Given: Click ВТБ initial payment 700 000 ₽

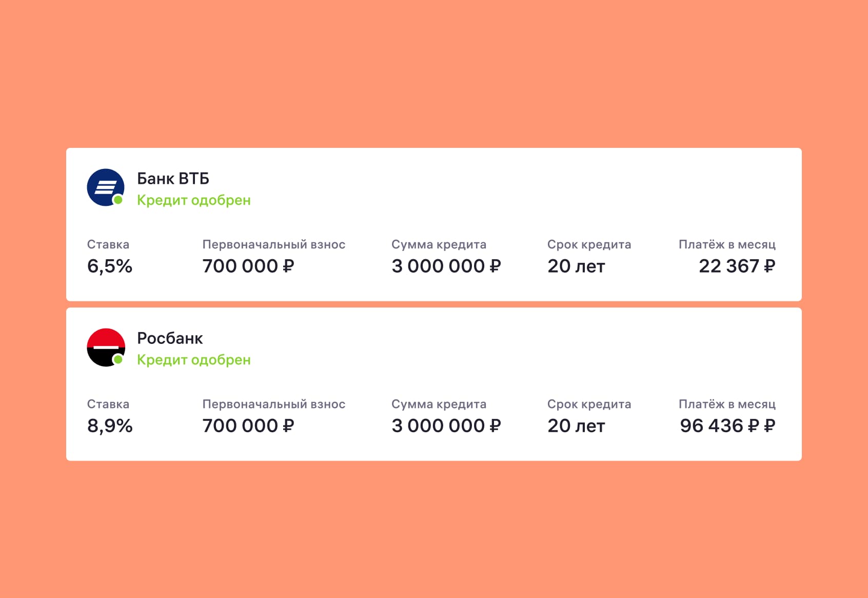Looking at the screenshot, I should (248, 266).
